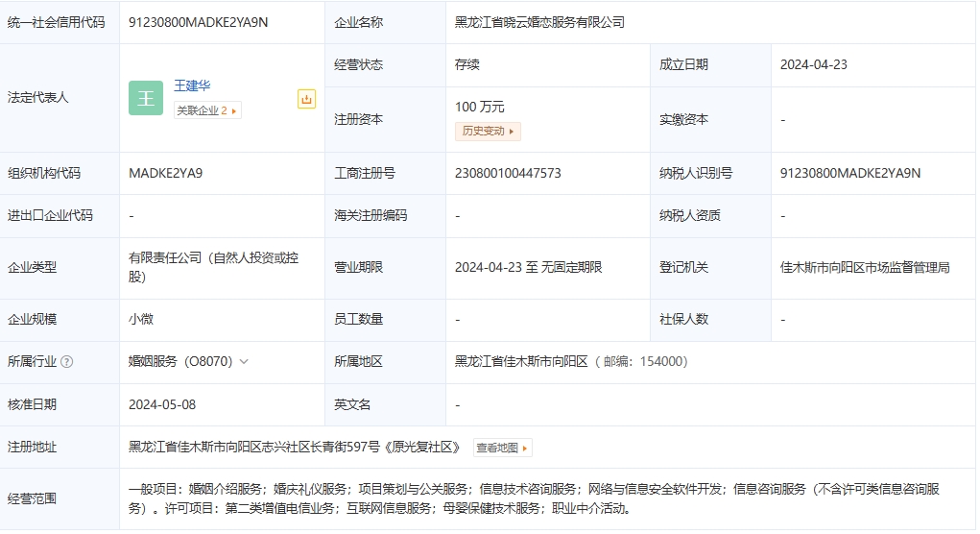Click the green 王 avatar icon
The height and width of the screenshot is (534, 980).
146,98
